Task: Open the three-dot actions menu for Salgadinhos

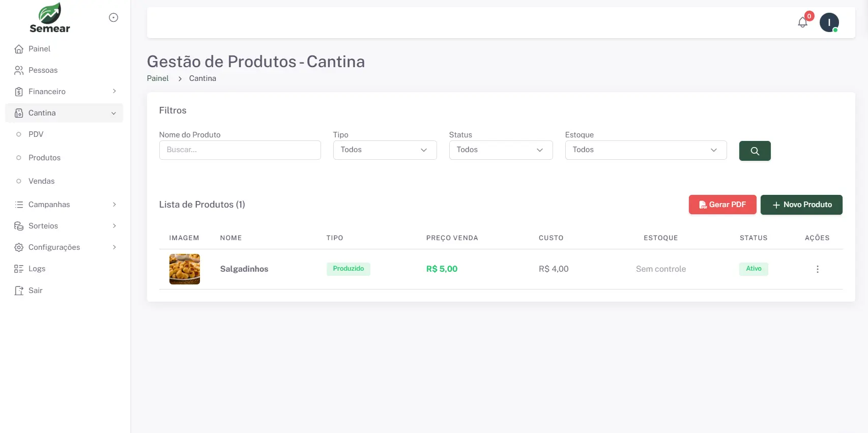Action: click(817, 269)
